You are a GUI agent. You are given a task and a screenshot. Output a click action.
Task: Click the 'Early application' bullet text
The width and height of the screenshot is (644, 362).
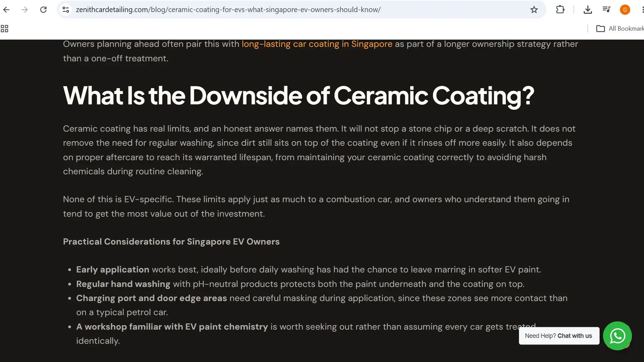click(x=113, y=270)
